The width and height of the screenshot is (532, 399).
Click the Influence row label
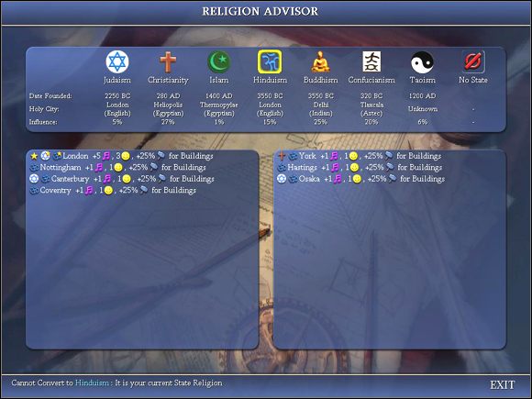pos(43,122)
